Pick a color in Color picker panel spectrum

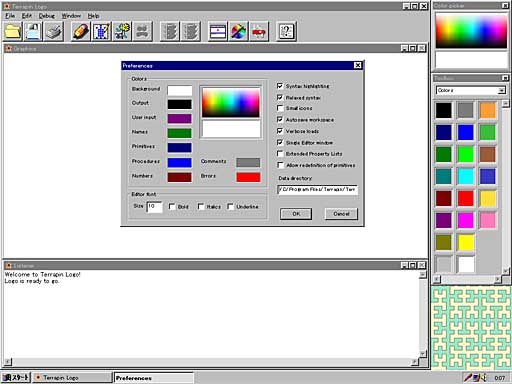pyautogui.click(x=471, y=31)
